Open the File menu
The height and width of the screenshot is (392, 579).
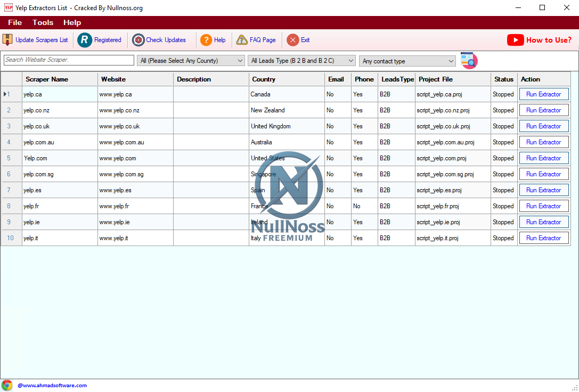tap(14, 22)
